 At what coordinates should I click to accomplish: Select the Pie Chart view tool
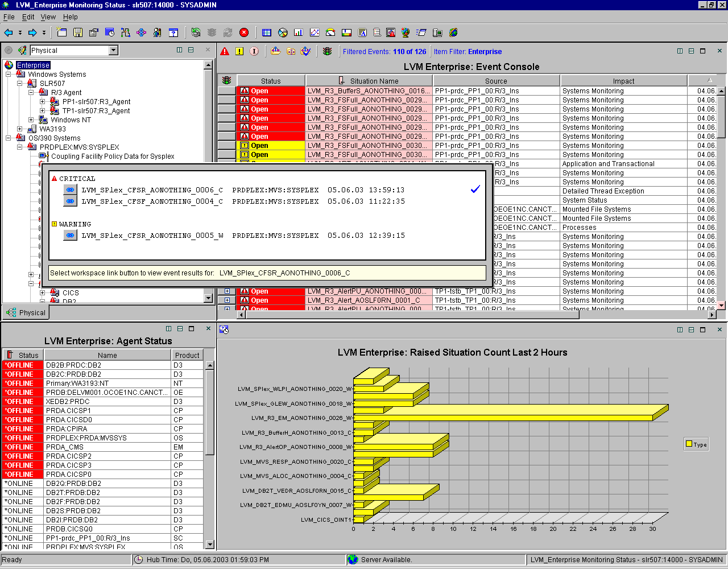pos(283,32)
